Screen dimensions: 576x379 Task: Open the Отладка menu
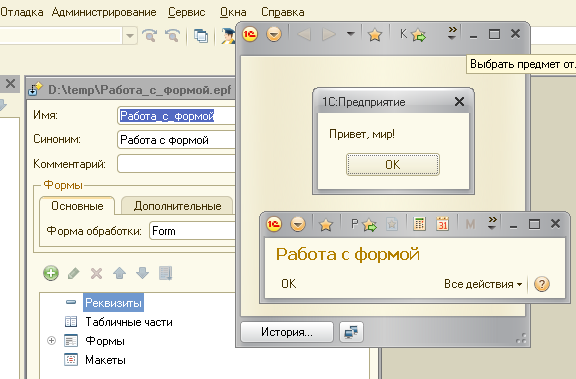coord(21,12)
